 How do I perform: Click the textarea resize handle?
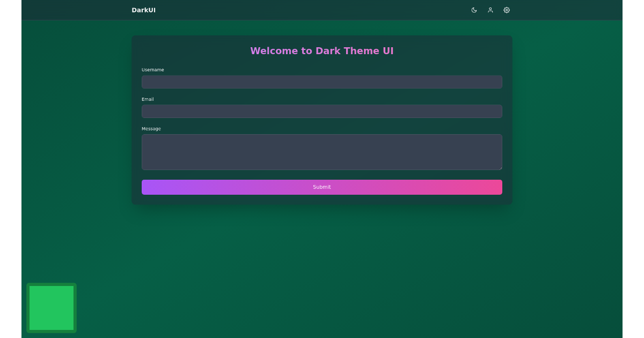click(500, 167)
